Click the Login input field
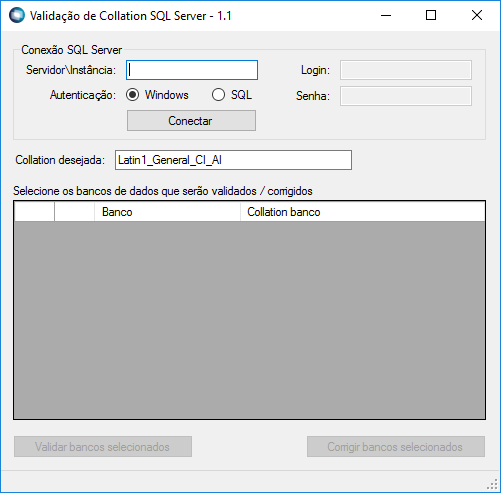 406,70
